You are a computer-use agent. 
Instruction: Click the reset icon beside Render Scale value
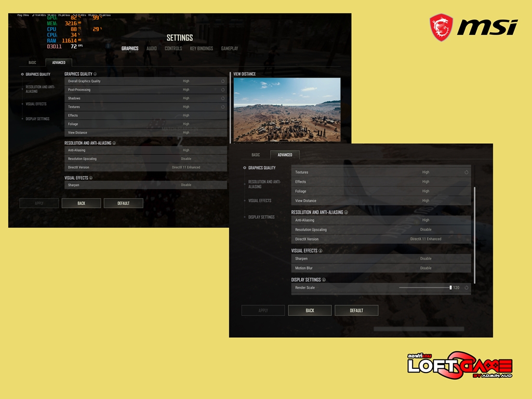point(467,288)
